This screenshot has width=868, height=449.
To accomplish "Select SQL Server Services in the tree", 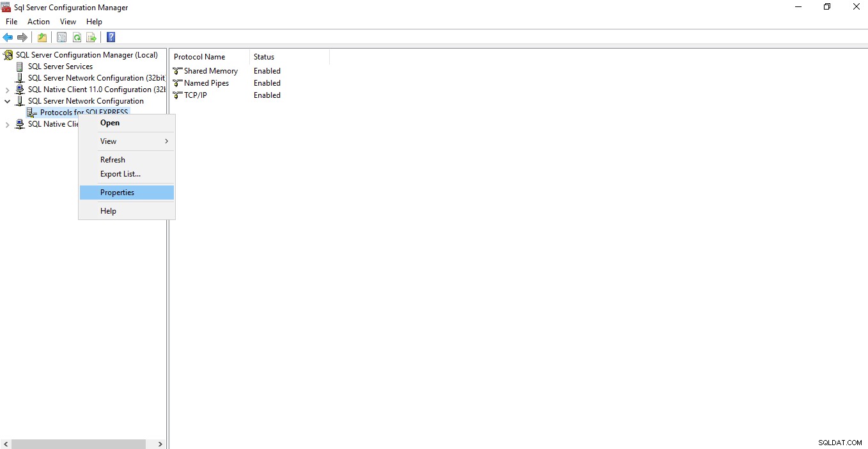I will click(60, 67).
